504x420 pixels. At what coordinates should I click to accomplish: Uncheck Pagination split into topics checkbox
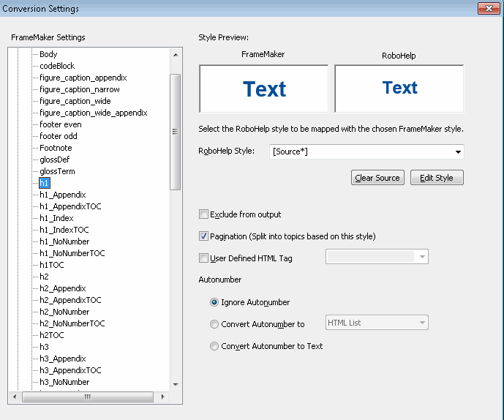pos(203,236)
